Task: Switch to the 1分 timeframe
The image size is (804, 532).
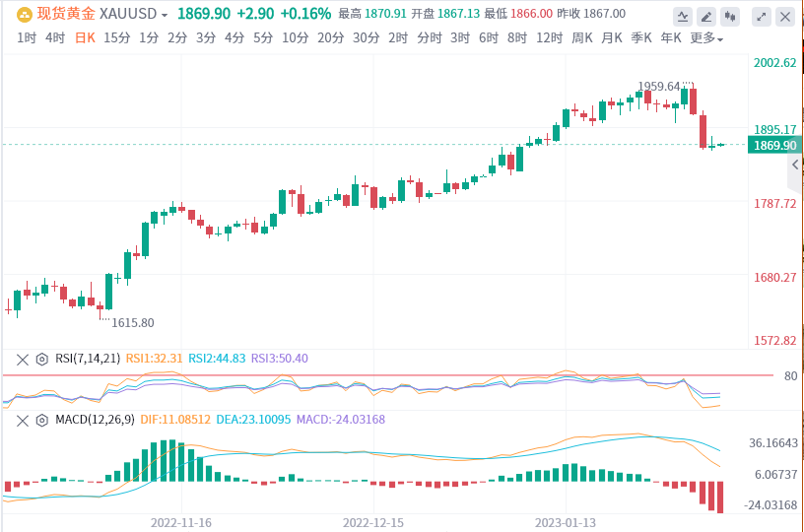Action: [149, 37]
